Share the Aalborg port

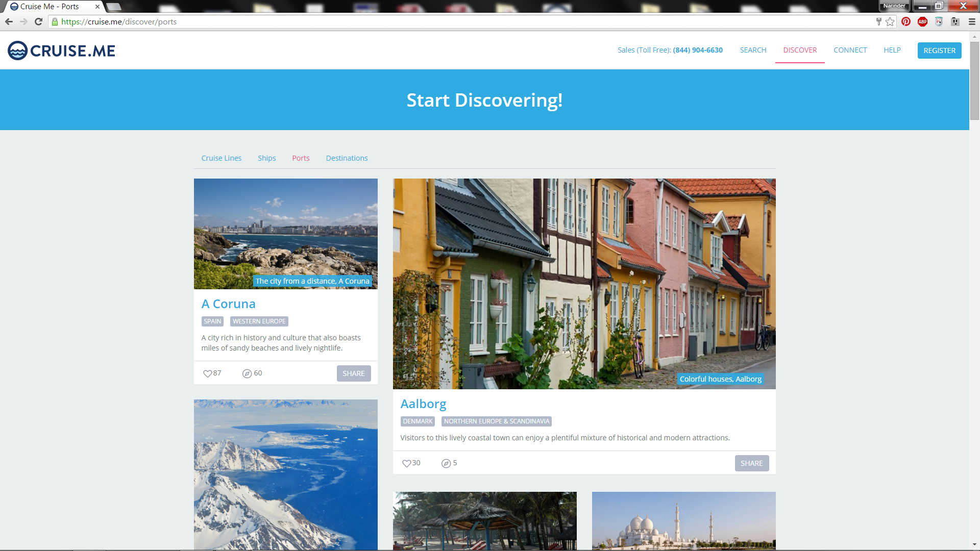point(751,463)
